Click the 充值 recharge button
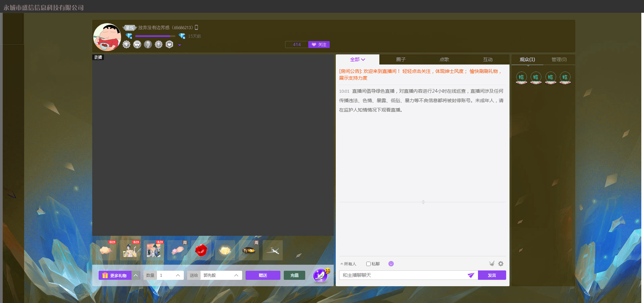This screenshot has width=644, height=303. coord(294,275)
